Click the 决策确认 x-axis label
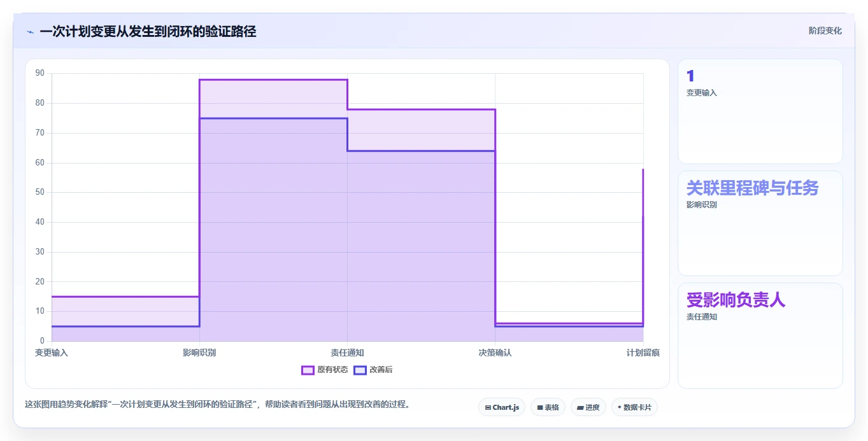868x441 pixels. (495, 353)
